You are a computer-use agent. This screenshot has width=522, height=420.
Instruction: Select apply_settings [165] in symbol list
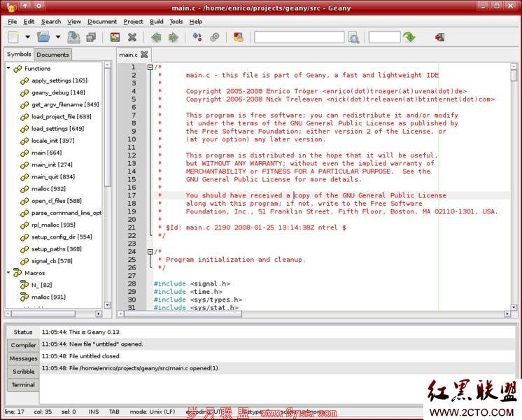pos(59,80)
